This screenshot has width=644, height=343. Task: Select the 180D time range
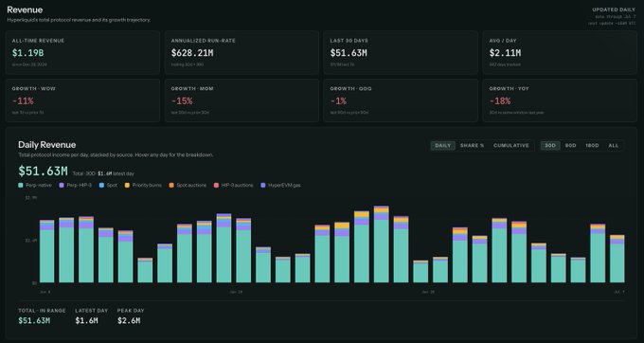(x=592, y=145)
